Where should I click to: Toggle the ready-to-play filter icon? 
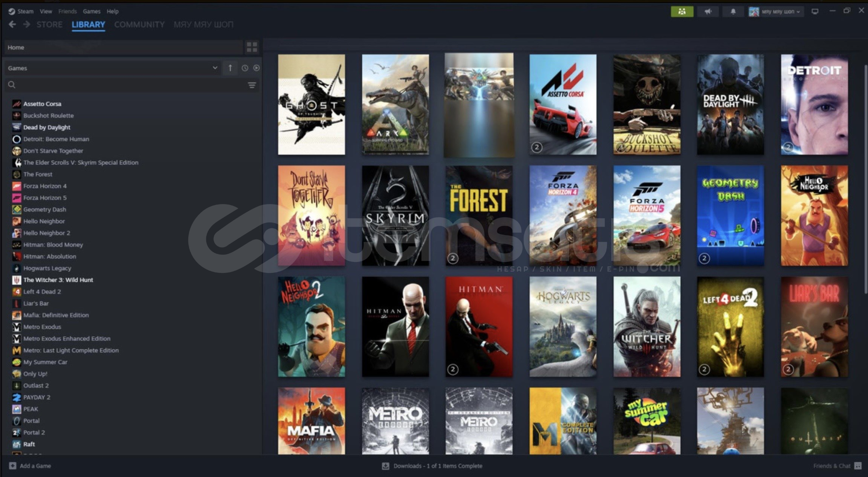coord(256,68)
